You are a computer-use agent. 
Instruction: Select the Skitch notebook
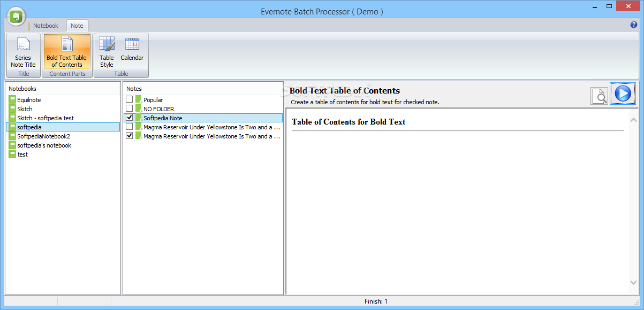(25, 109)
